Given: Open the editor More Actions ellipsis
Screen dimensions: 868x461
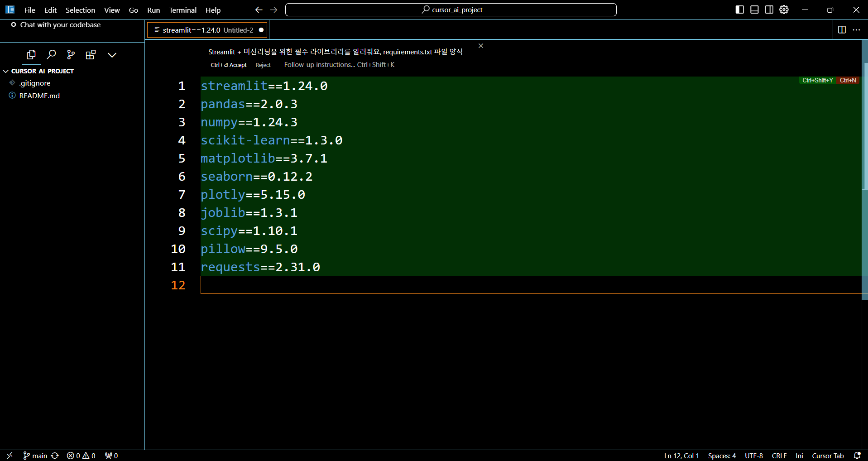Looking at the screenshot, I should 856,29.
